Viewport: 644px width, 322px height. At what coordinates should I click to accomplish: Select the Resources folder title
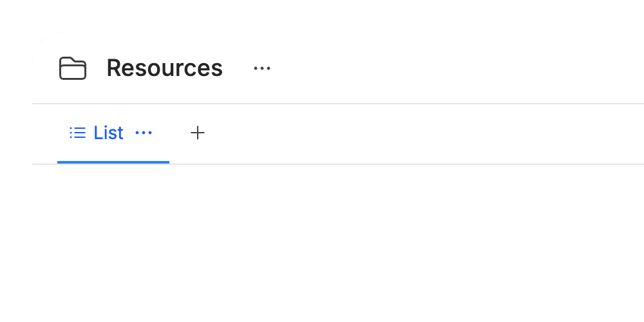pyautogui.click(x=164, y=68)
